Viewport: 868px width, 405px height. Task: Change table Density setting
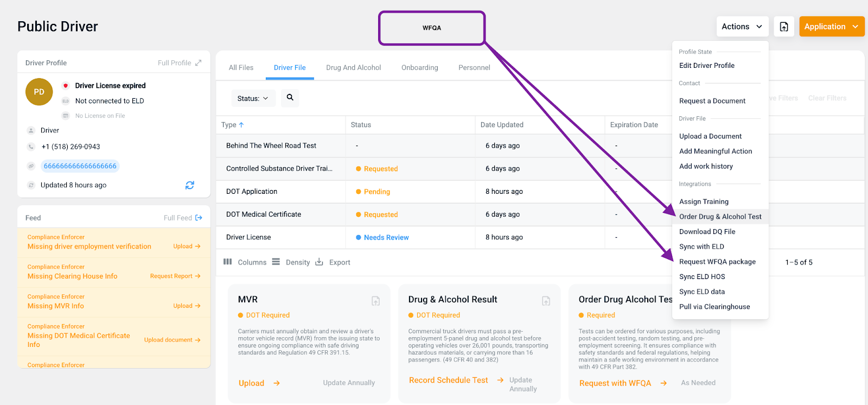[x=291, y=262]
